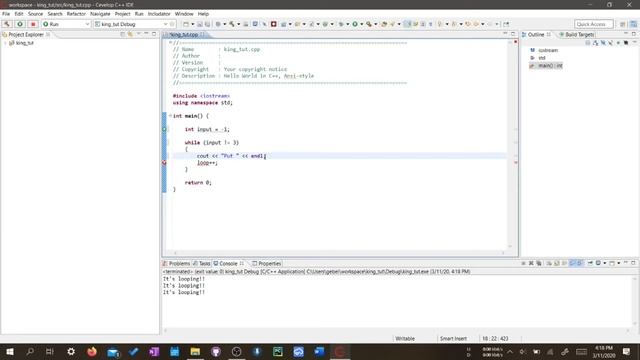
Task: Click the Open Perspective icon
Action: tap(622, 24)
